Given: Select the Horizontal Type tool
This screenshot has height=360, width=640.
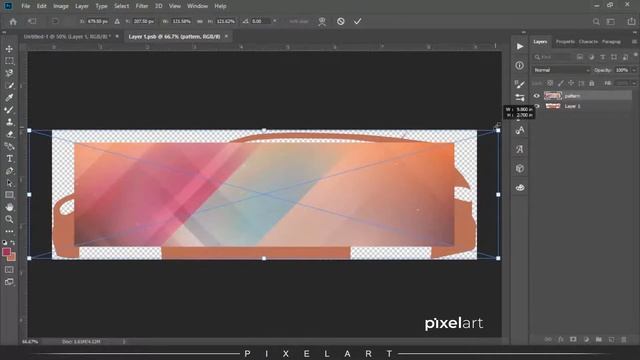Looking at the screenshot, I should [x=9, y=159].
